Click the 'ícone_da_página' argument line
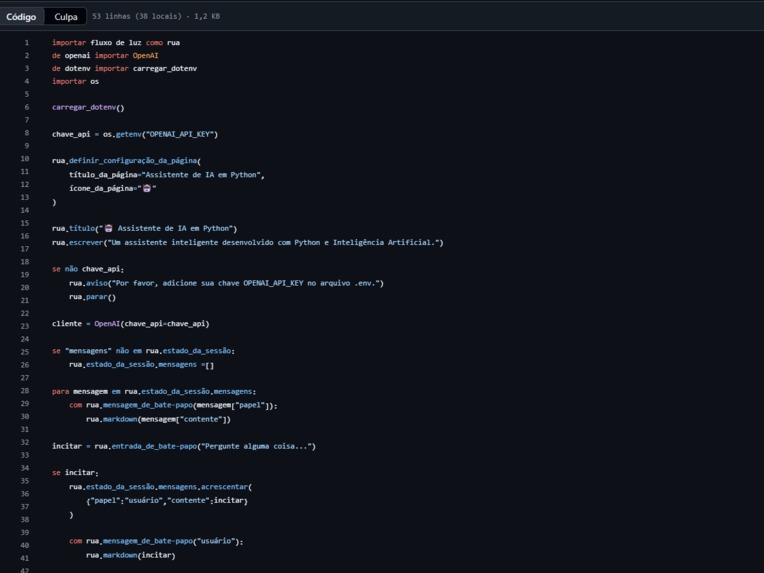This screenshot has width=764, height=573. point(113,189)
